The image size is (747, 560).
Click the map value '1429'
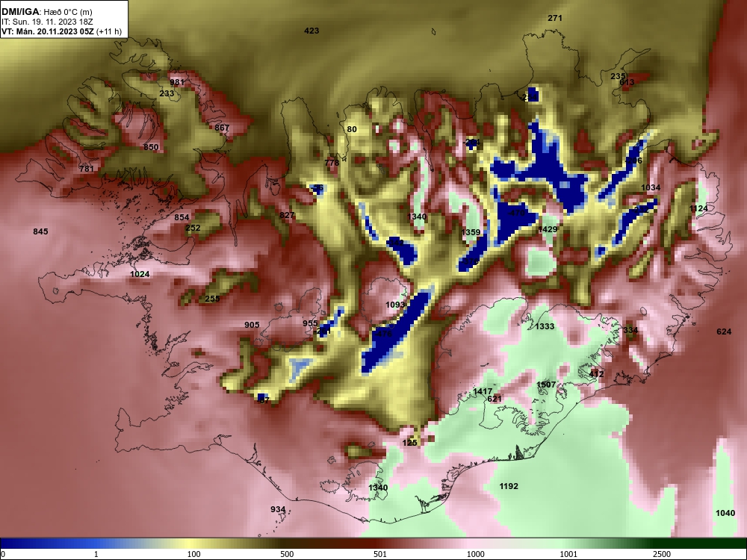tap(548, 229)
